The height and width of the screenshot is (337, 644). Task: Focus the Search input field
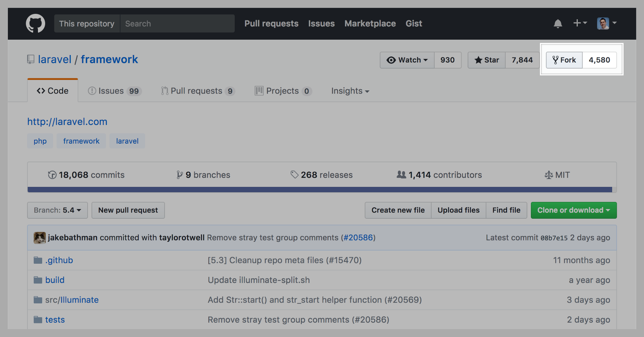coord(177,24)
